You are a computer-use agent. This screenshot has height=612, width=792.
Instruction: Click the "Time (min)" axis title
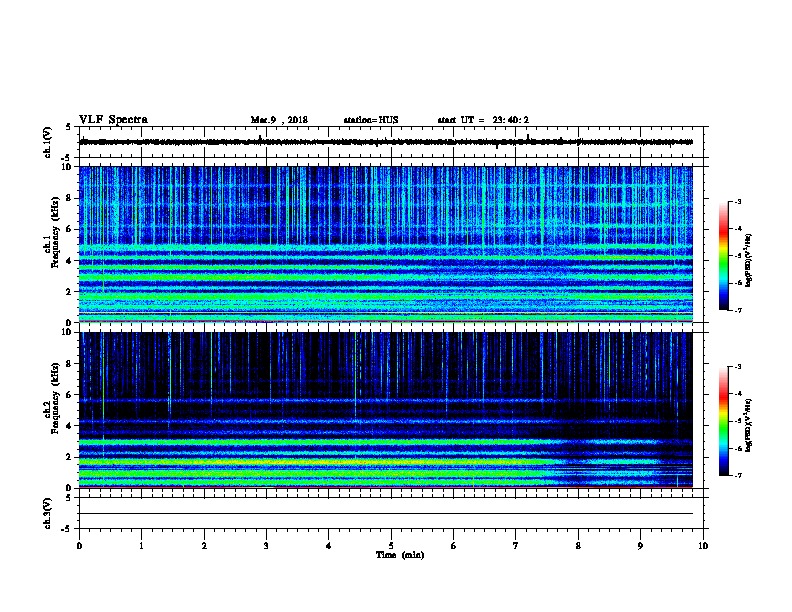click(x=400, y=555)
